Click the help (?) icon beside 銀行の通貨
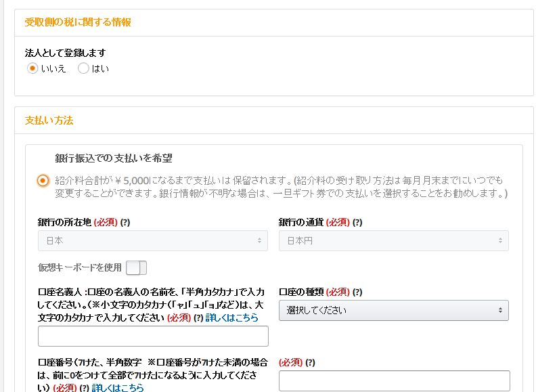This screenshot has height=392, width=536. (x=357, y=222)
